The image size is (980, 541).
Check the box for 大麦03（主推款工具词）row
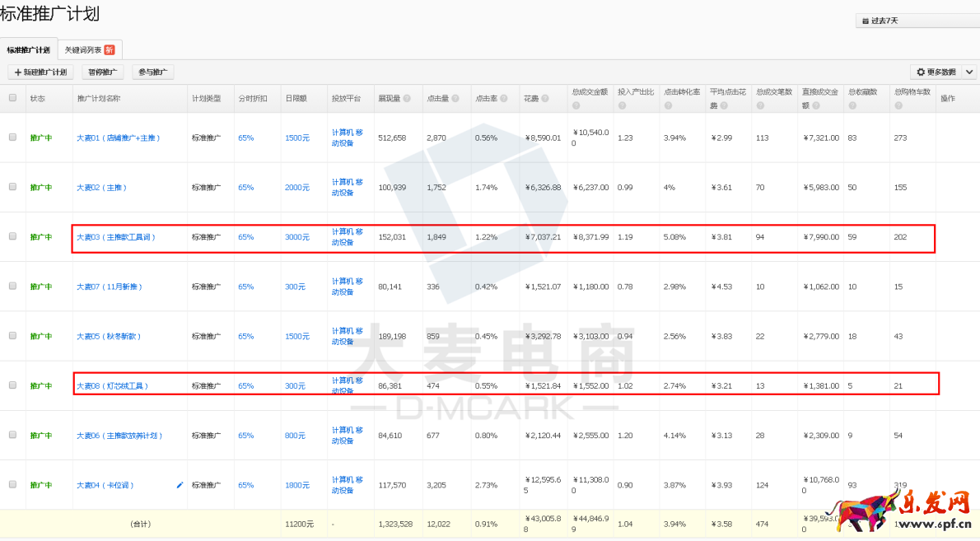tap(12, 236)
